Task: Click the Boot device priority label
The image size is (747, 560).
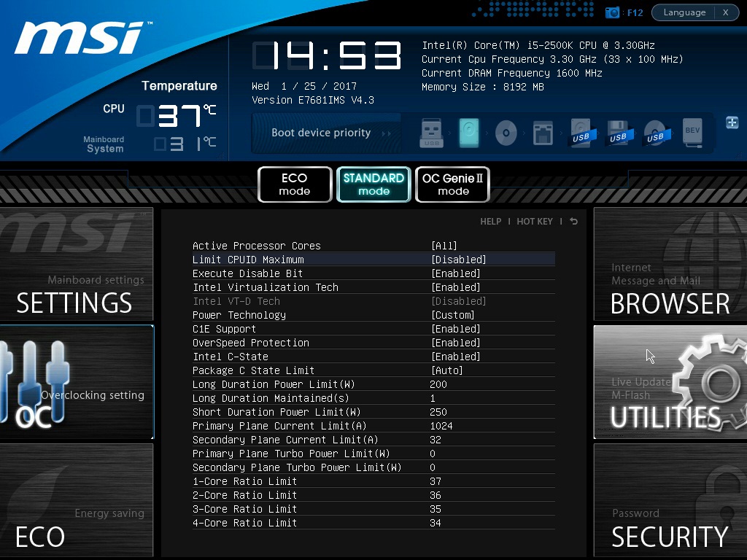Action: [x=321, y=133]
